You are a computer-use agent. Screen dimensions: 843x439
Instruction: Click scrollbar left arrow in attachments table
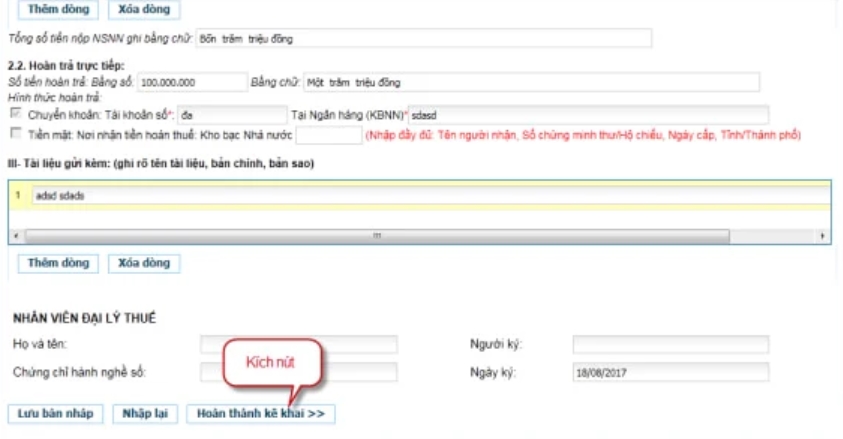[15, 235]
